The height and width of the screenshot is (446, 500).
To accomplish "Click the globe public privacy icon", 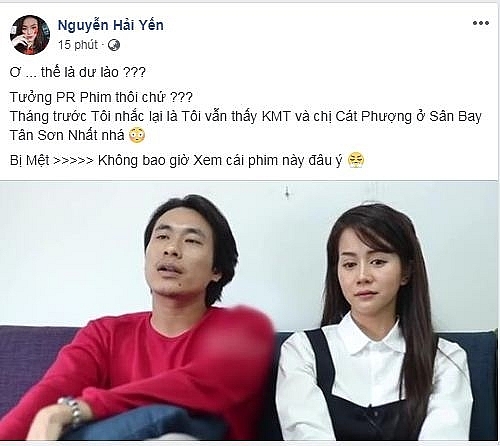I will [114, 45].
